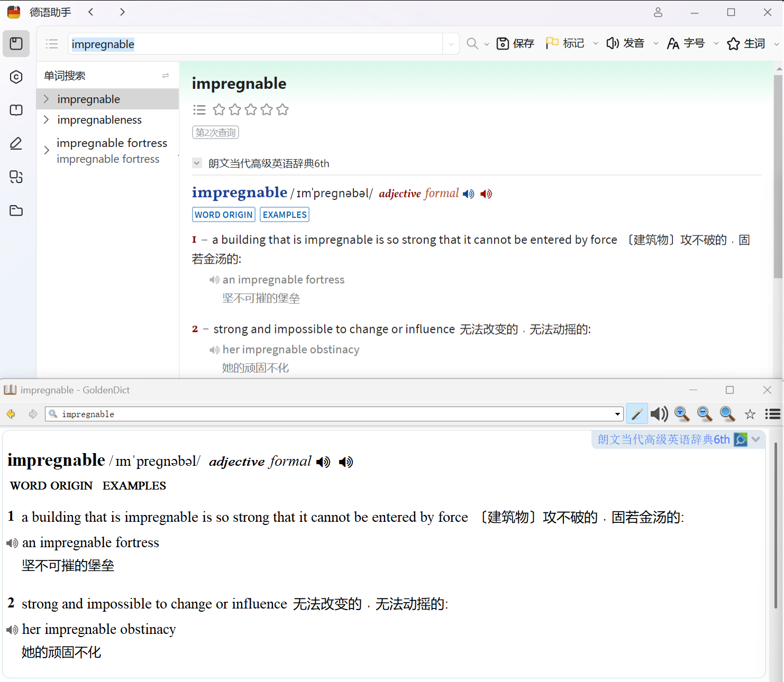Play audio for 'her impregnable obstinacy' in GoldenDict
784x682 pixels.
coord(12,630)
